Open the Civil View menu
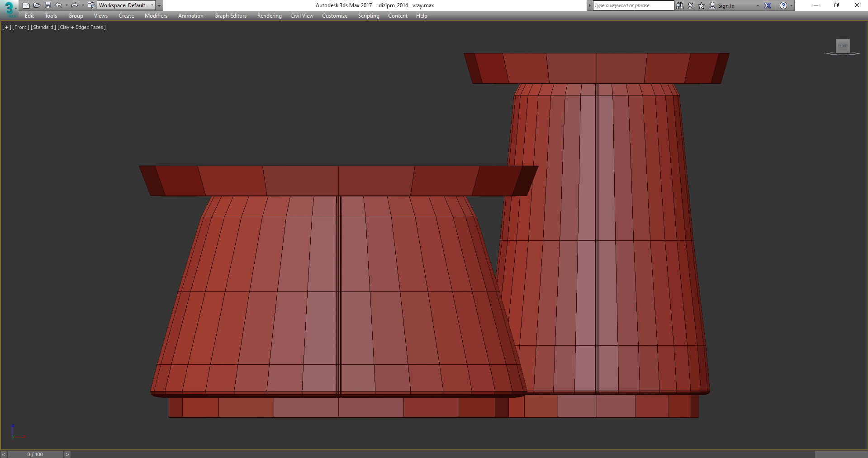The width and height of the screenshot is (868, 458). (302, 16)
